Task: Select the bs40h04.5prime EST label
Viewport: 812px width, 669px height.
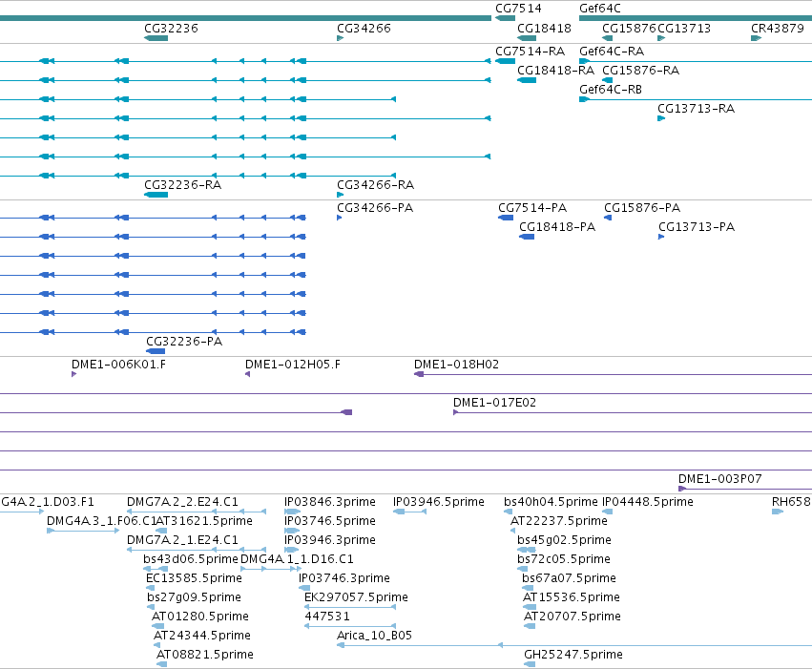Action: 551,502
